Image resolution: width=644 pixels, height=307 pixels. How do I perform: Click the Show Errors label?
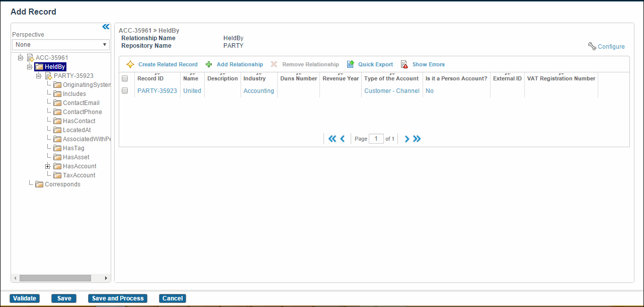pyautogui.click(x=429, y=64)
